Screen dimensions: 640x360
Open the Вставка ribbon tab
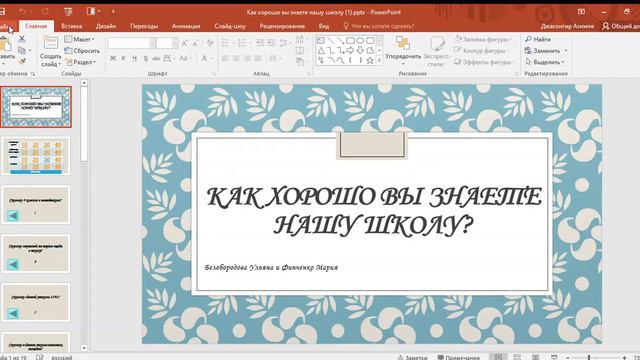71,26
